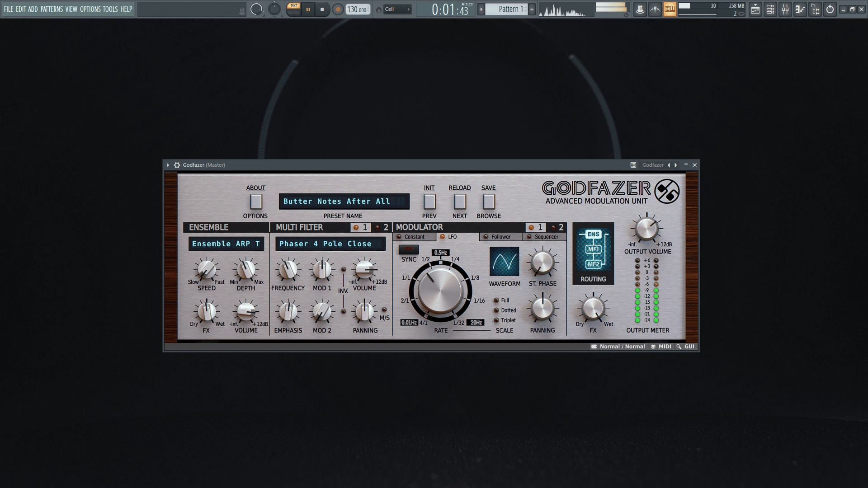Open the HELP menu
The height and width of the screenshot is (488, 868).
pyautogui.click(x=126, y=9)
